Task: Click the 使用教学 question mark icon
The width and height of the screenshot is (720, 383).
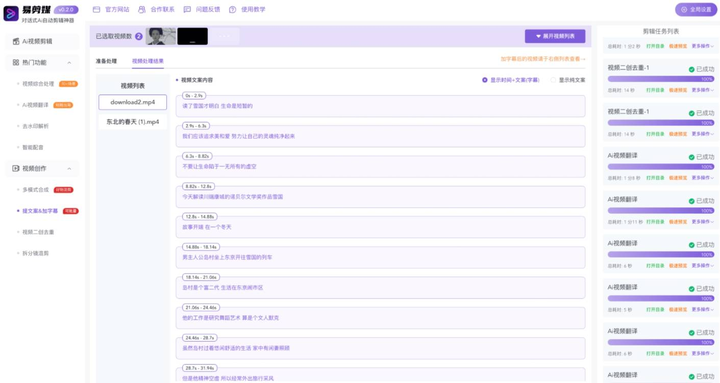Action: coord(232,9)
